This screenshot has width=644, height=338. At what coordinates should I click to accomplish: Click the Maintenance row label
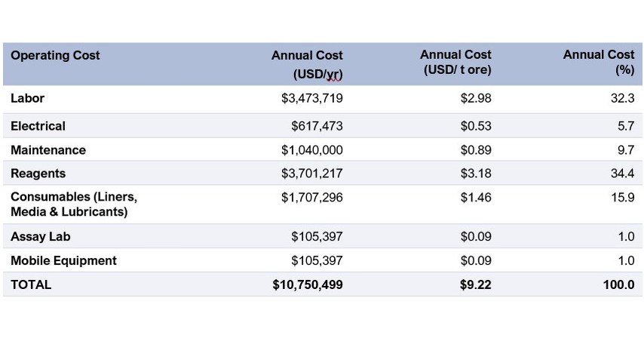click(x=48, y=150)
